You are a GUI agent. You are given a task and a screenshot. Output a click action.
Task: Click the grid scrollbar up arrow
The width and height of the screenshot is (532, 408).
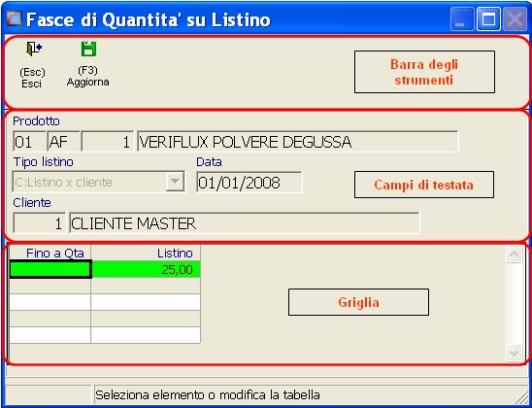pyautogui.click(x=514, y=255)
